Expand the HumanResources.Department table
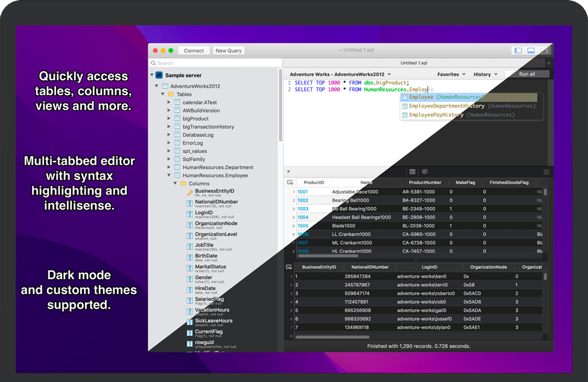 [x=169, y=167]
